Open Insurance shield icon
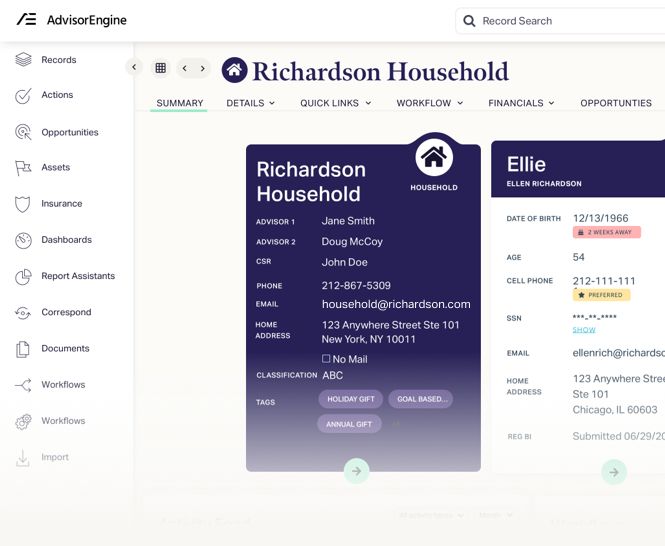Screen dimensions: 665x546 (x=22, y=204)
